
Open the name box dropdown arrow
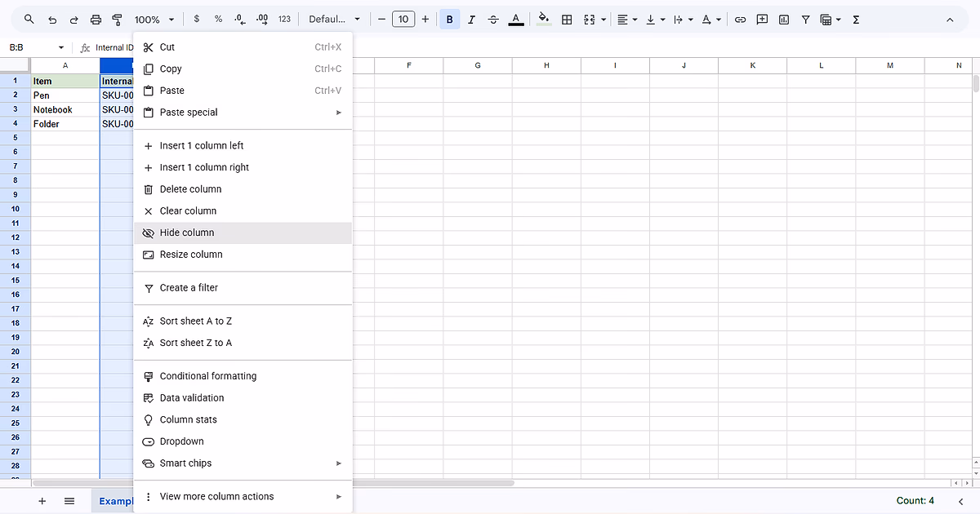coord(60,47)
